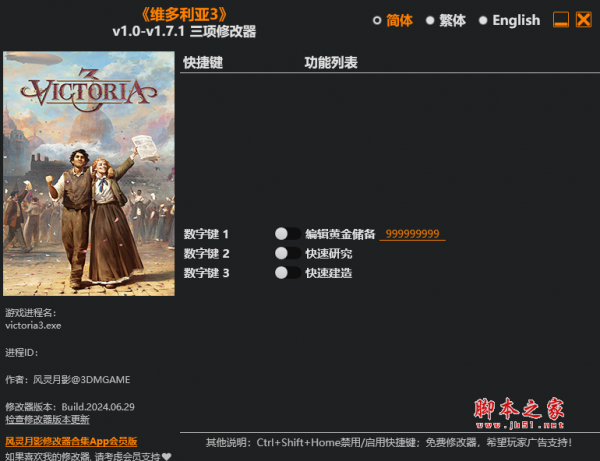600x461 pixels.
Task: Click the 数字键 2 hotkey label
Action: [206, 254]
